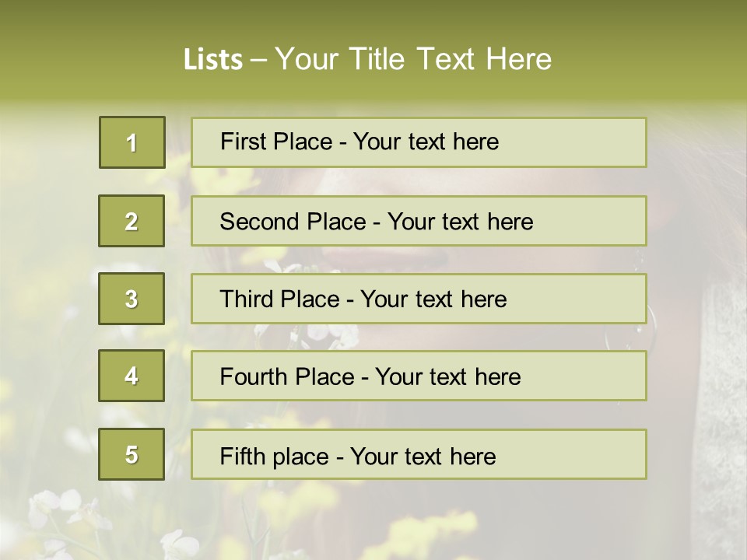
Task: Click 'Your Title Text Here' in title
Action: 413,59
